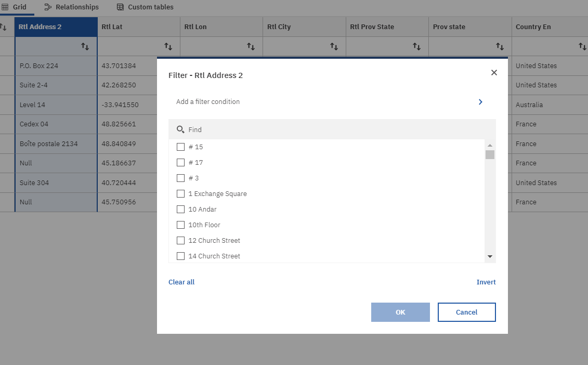This screenshot has width=588, height=365.
Task: Switch to the Relationships tab
Action: pos(72,7)
